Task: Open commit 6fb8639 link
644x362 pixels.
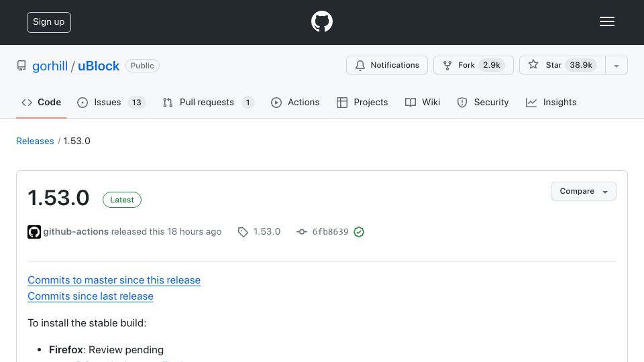Action: pyautogui.click(x=330, y=232)
